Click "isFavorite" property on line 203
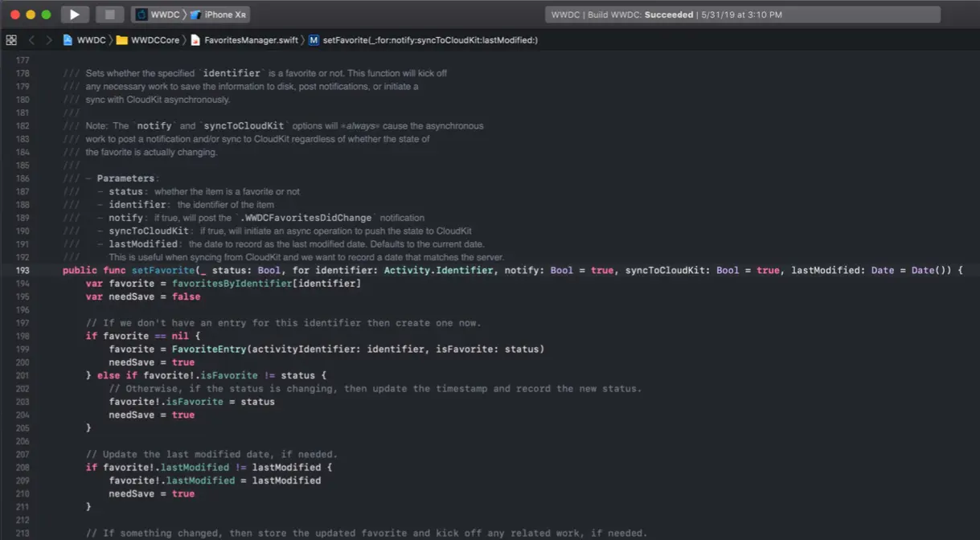 tap(195, 402)
